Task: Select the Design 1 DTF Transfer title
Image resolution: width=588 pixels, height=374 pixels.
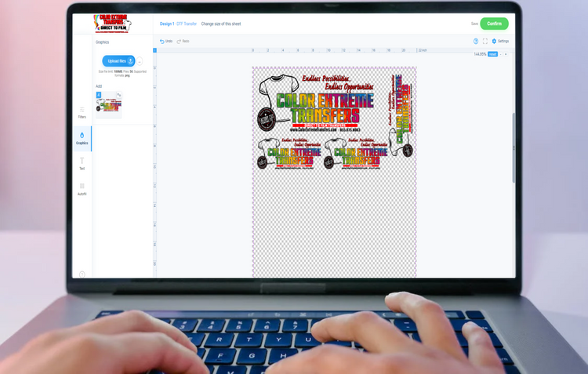Action: 178,24
